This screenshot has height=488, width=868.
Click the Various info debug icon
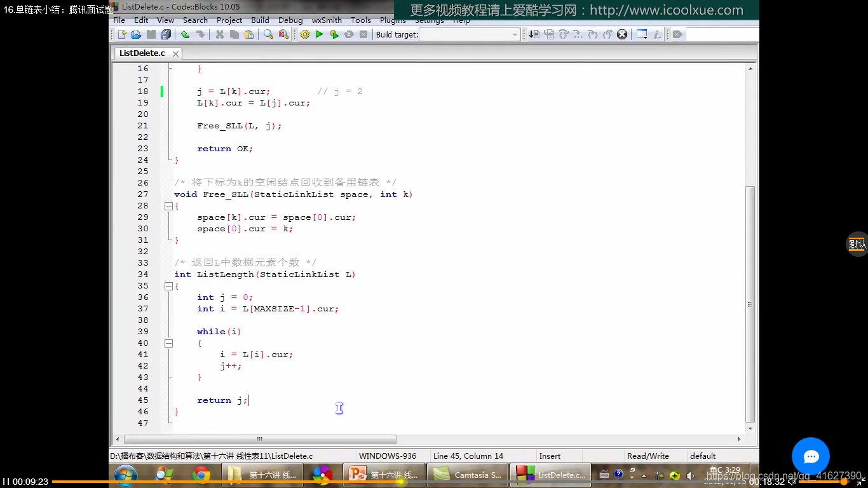click(658, 34)
